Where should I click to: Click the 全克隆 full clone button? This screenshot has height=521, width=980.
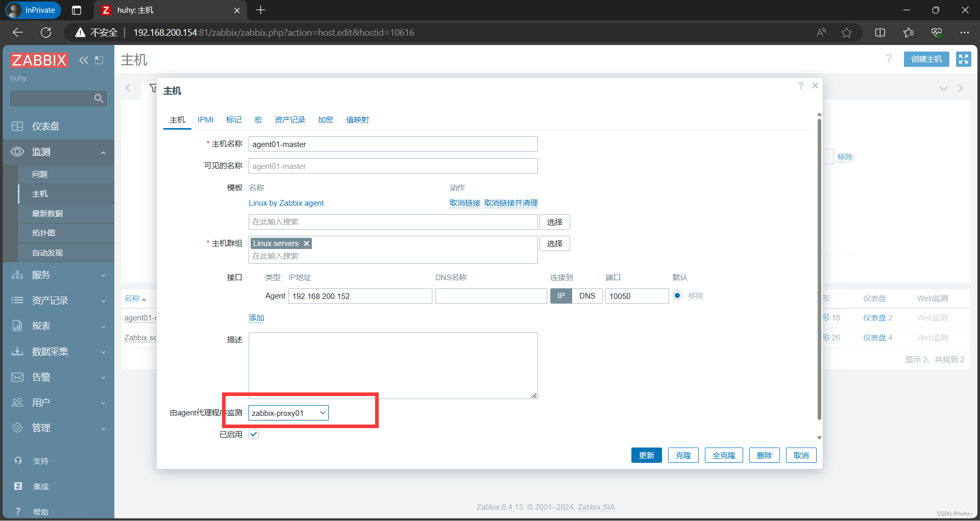[724, 455]
